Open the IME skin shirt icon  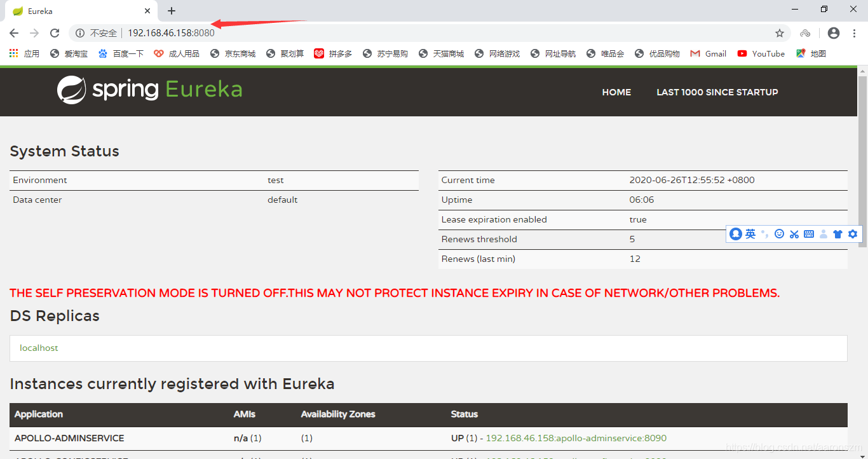click(837, 234)
